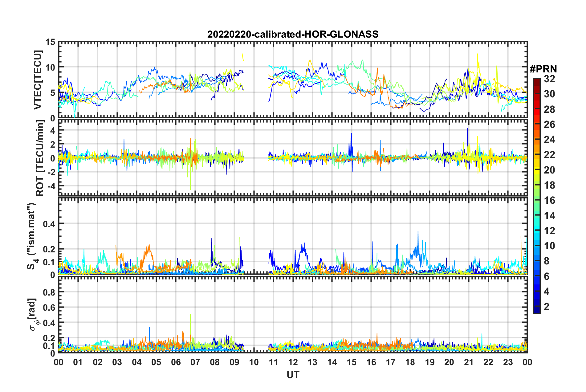Screen dimensions: 586x392
Task: Click the plot title 20220220-calibrated-HOR-GLONASS
Action: pyautogui.click(x=293, y=34)
